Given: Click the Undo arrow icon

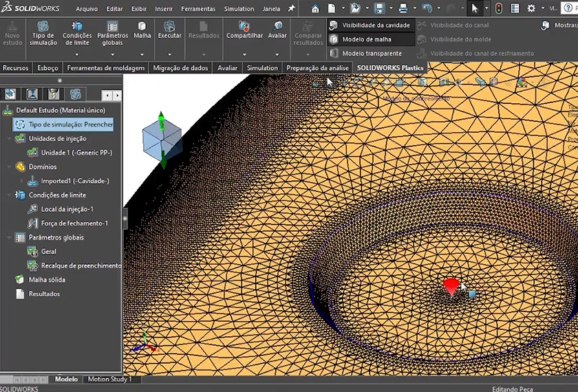Looking at the screenshot, I should pos(427,8).
